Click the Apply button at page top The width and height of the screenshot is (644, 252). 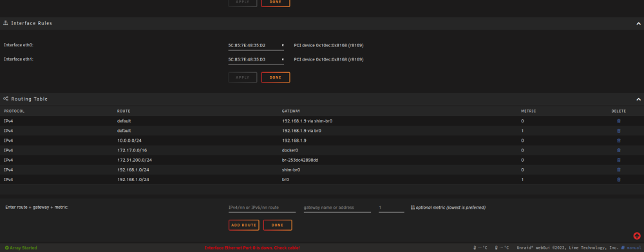click(243, 3)
